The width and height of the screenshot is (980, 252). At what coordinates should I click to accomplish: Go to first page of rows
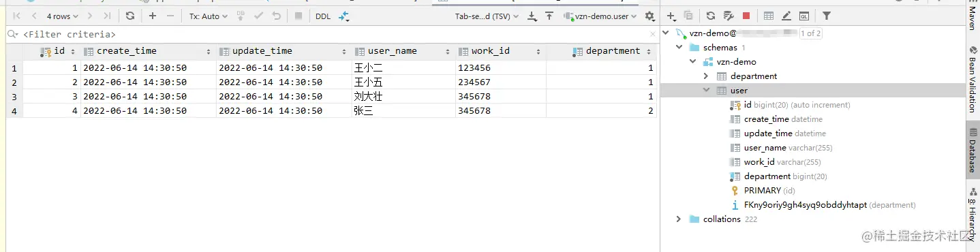coord(16,16)
